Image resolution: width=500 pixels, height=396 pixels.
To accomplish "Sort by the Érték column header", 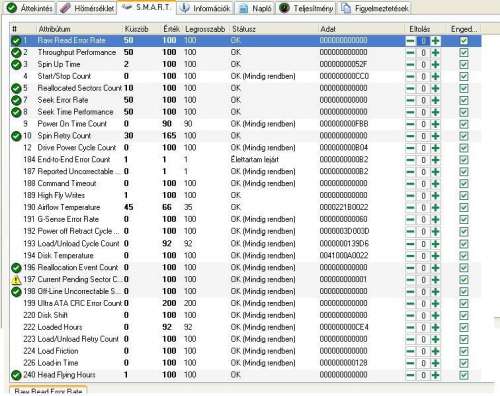I will (x=171, y=29).
